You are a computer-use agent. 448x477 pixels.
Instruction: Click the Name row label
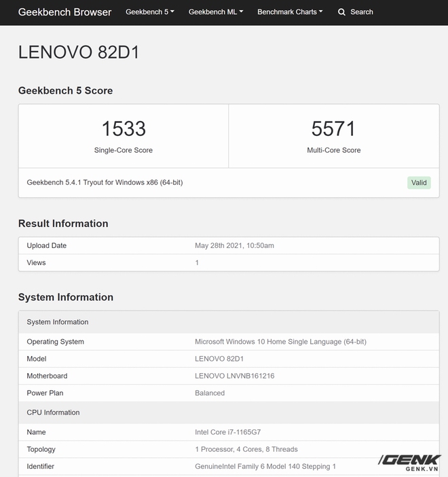[x=36, y=432]
